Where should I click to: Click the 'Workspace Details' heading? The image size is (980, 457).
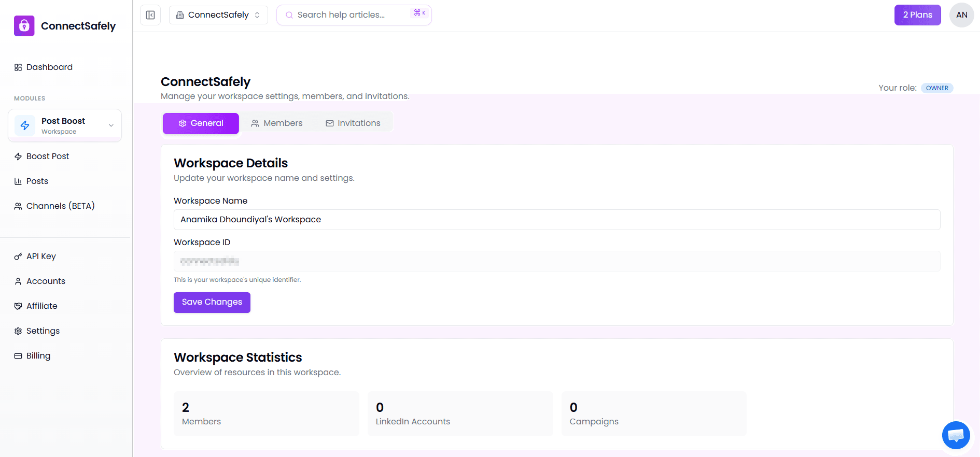231,163
